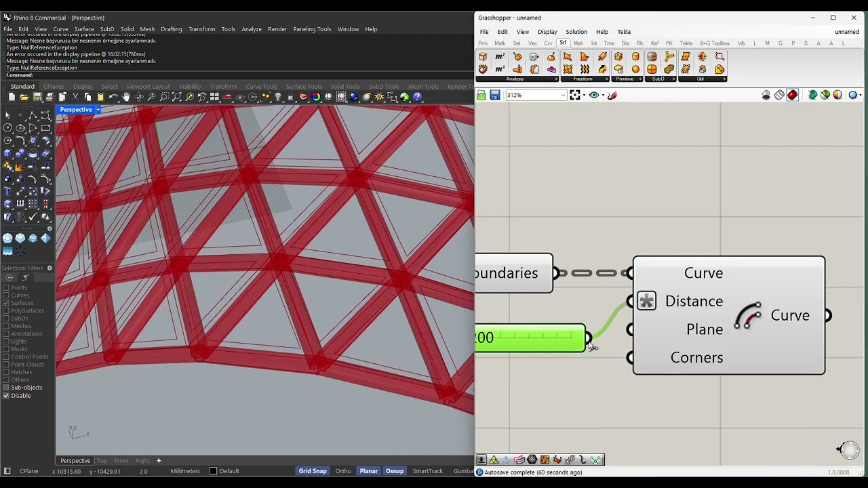
Task: Toggle Grid Snap in status bar
Action: (x=313, y=471)
